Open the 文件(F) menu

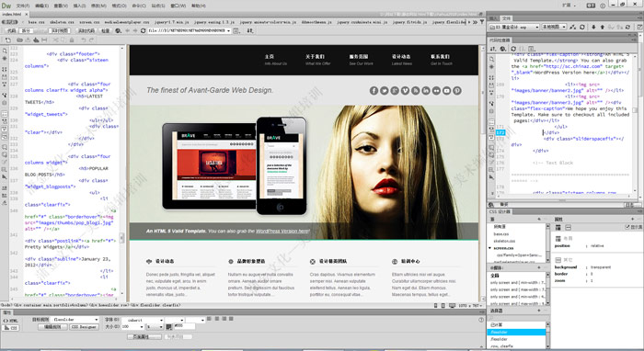(x=23, y=6)
